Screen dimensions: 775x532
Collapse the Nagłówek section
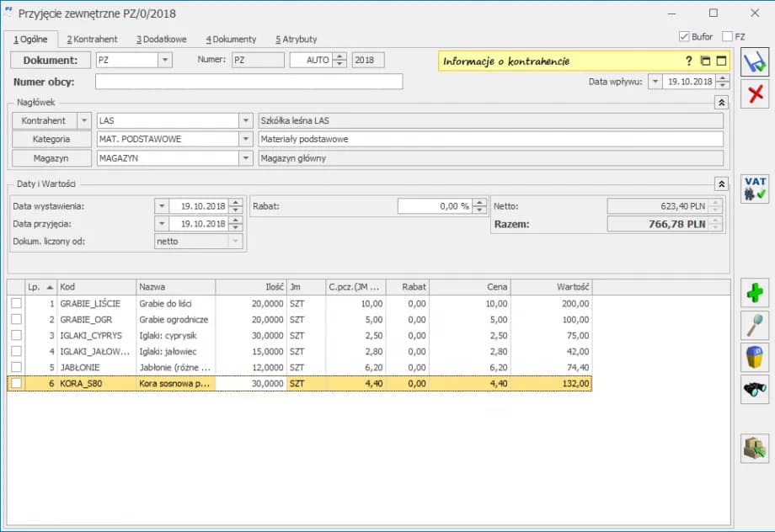point(720,102)
